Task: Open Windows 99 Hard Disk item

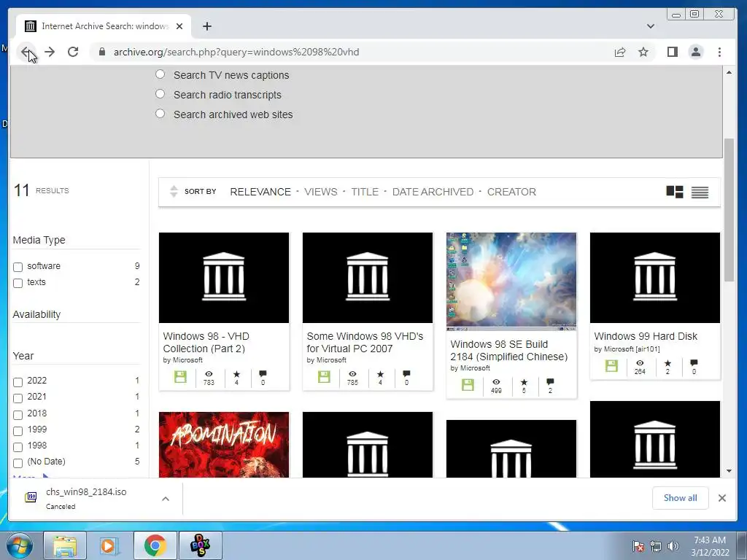Action: tap(646, 336)
